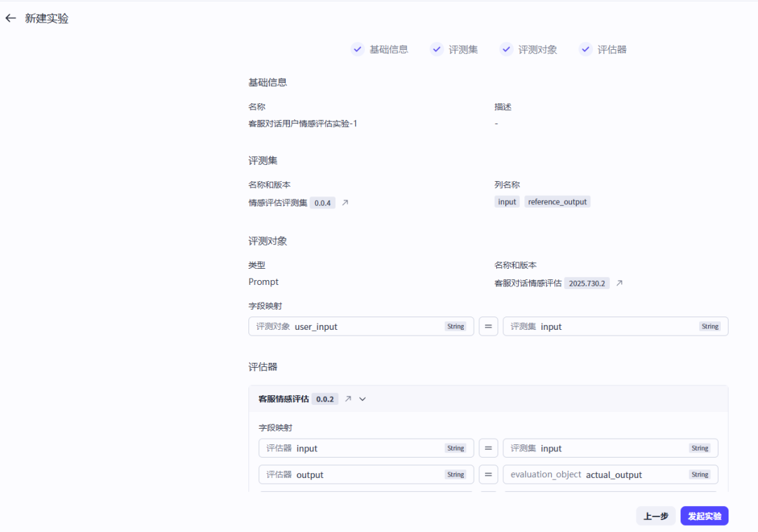
Task: Go to the 基础信息 step tab
Action: (389, 49)
